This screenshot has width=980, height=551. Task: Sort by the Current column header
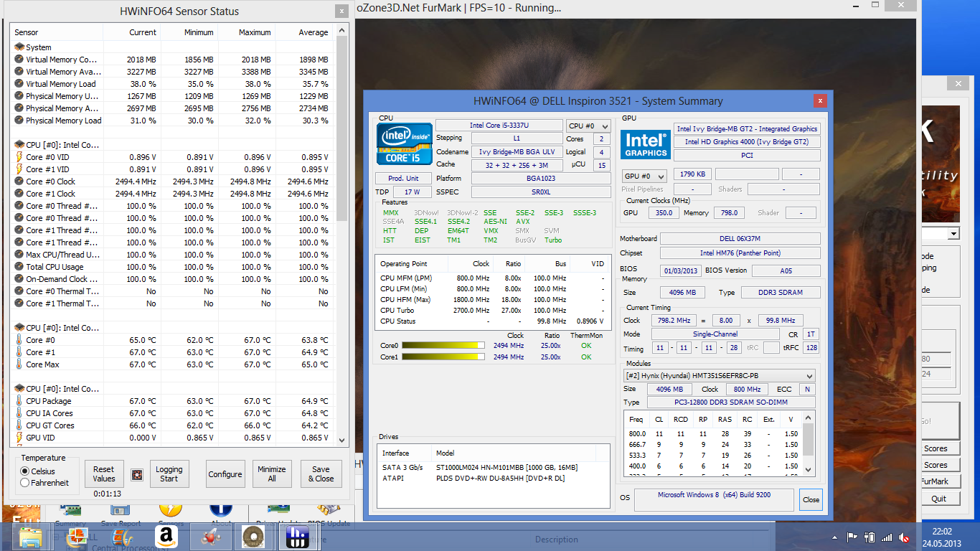coord(131,32)
